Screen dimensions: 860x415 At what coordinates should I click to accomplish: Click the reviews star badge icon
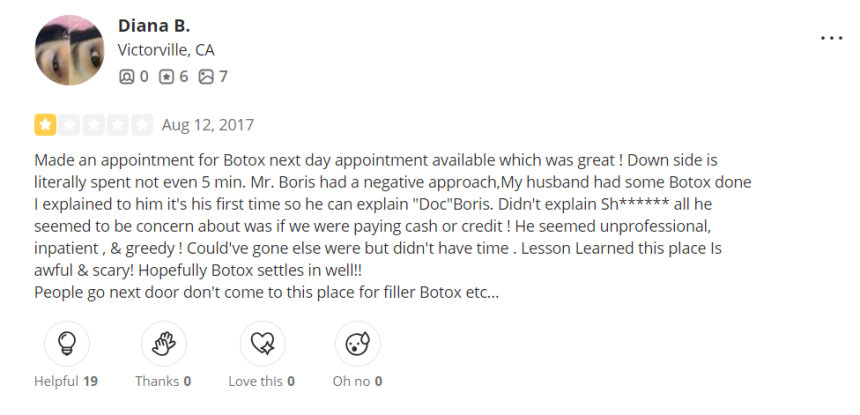166,77
